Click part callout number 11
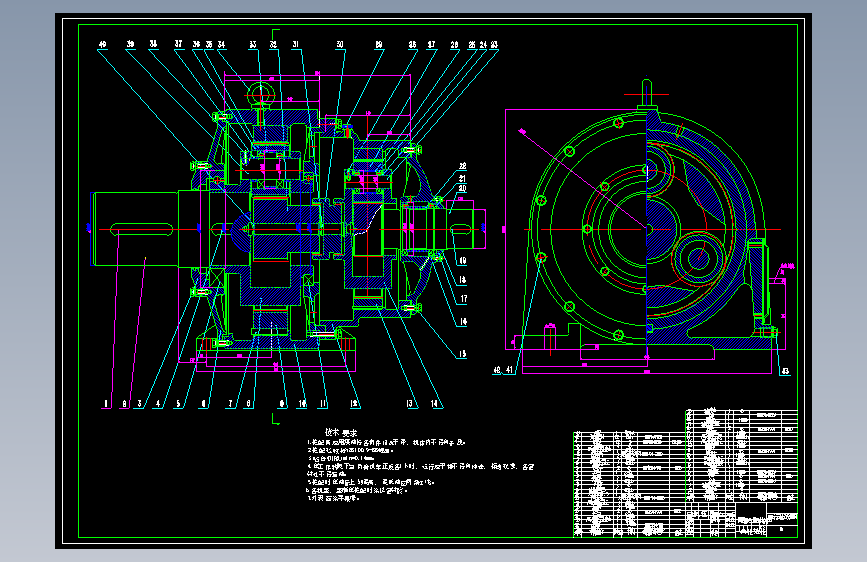The width and height of the screenshot is (867, 562). (x=323, y=404)
